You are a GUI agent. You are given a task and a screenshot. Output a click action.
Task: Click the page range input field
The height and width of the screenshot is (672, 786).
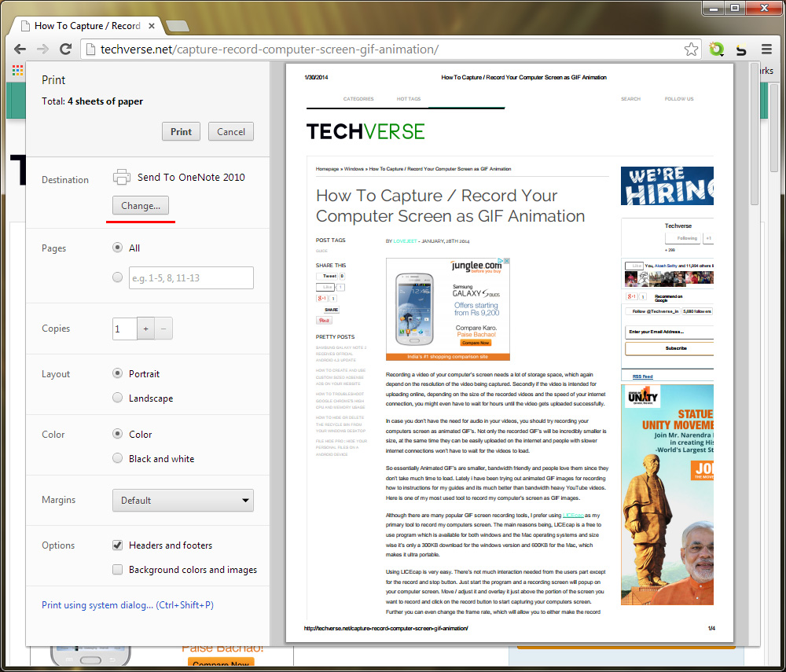tap(191, 277)
